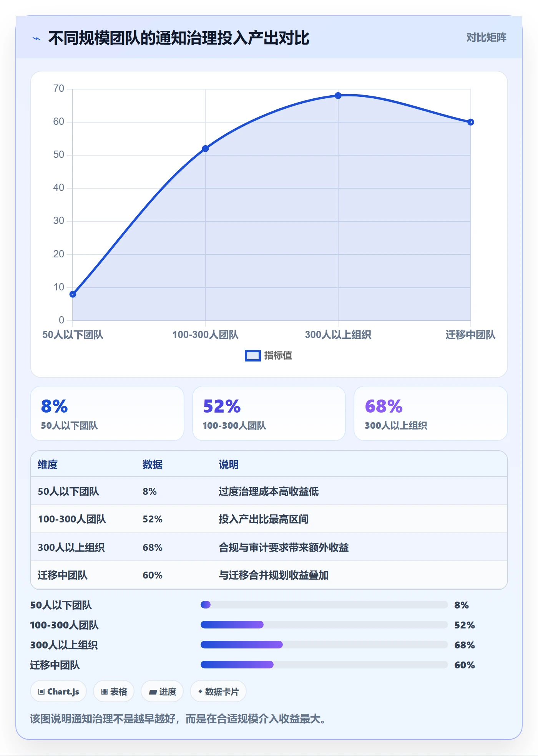The width and height of the screenshot is (538, 756).
Task: Click the 50人以下团队 8% progress bar
Action: [324, 605]
